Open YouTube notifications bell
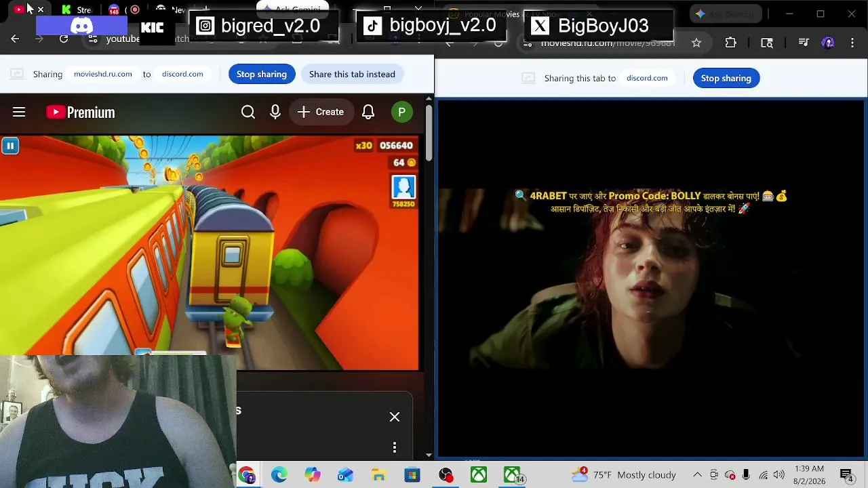The height and width of the screenshot is (488, 868). coord(368,112)
